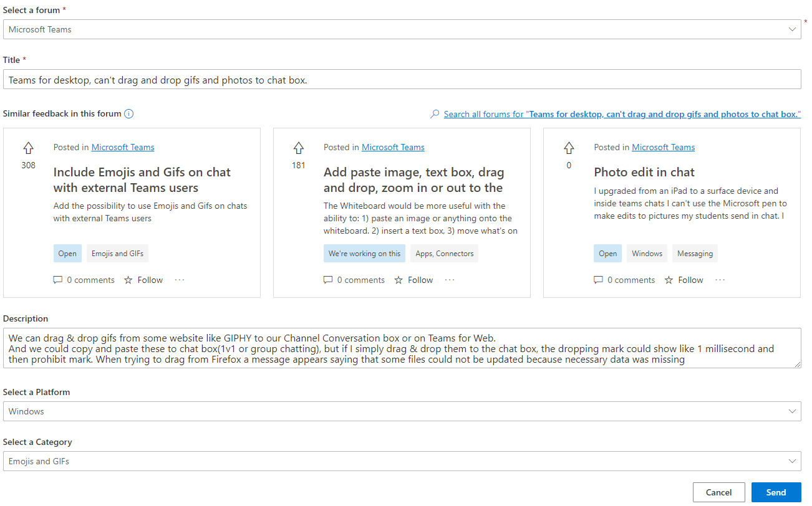
Task: Click Open status tag on Include Emojis card
Action: pyautogui.click(x=67, y=253)
